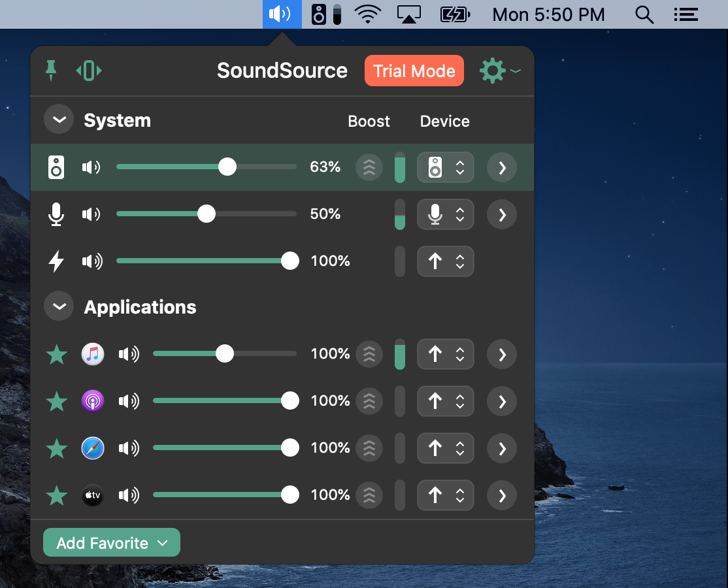Set the Podcasts app volume slider
The height and width of the screenshot is (588, 728).
(226, 400)
